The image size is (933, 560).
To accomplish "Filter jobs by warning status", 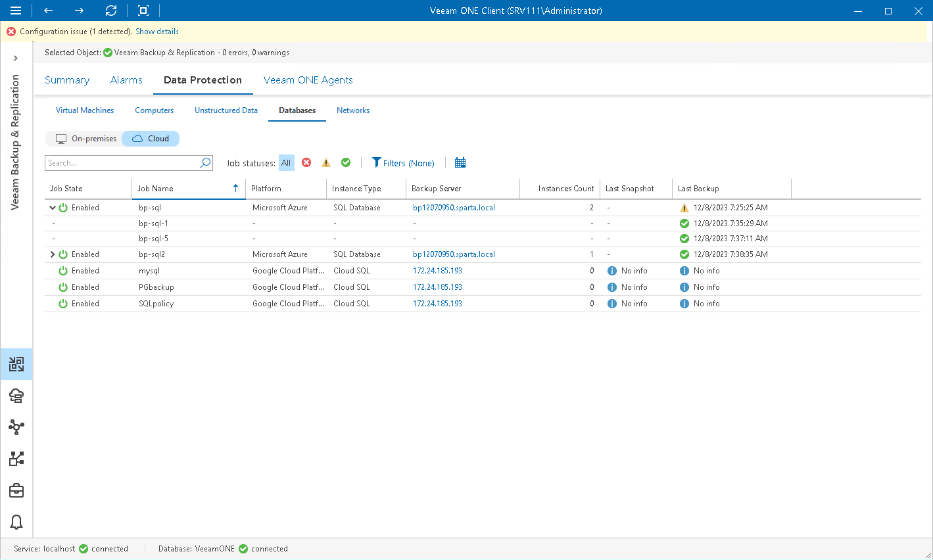I will point(326,162).
